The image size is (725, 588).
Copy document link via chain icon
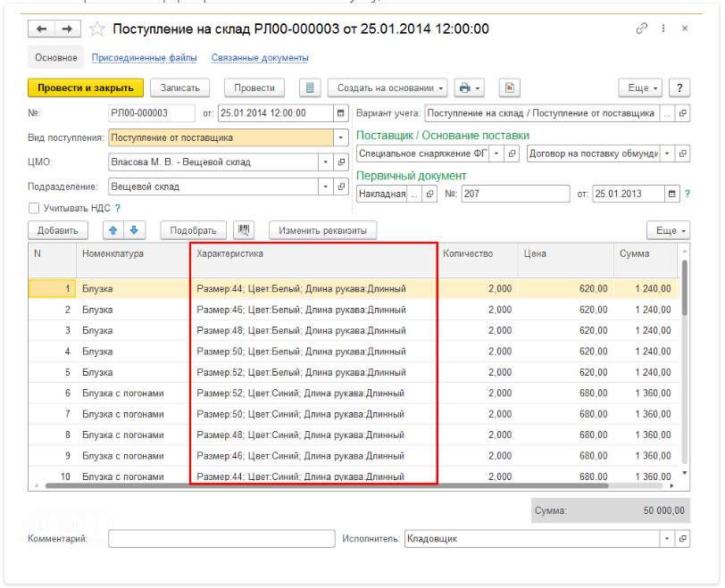tap(641, 29)
